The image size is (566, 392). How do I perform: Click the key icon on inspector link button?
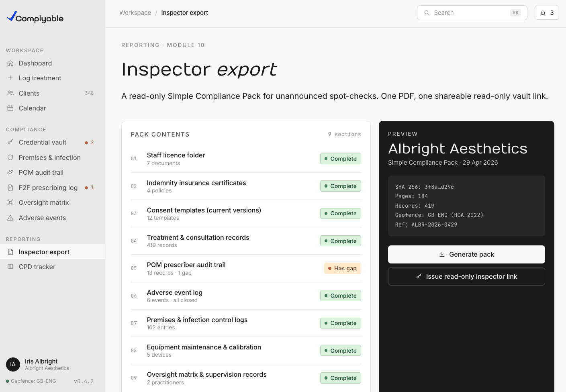tap(419, 276)
